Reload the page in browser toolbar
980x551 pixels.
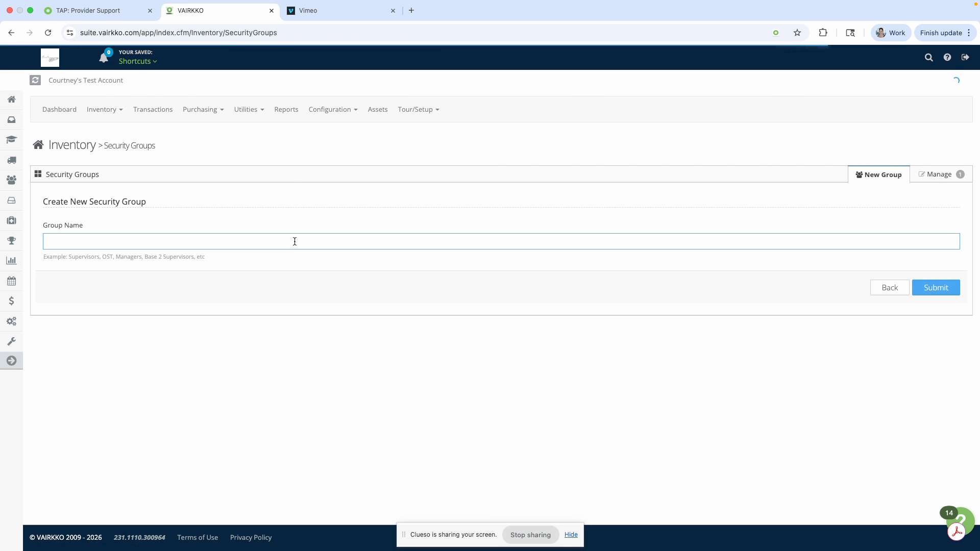click(x=48, y=33)
